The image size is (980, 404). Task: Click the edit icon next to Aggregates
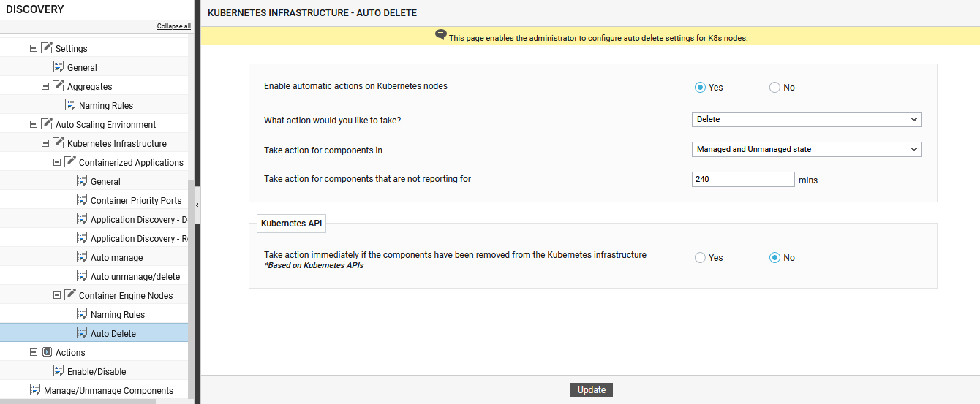59,86
